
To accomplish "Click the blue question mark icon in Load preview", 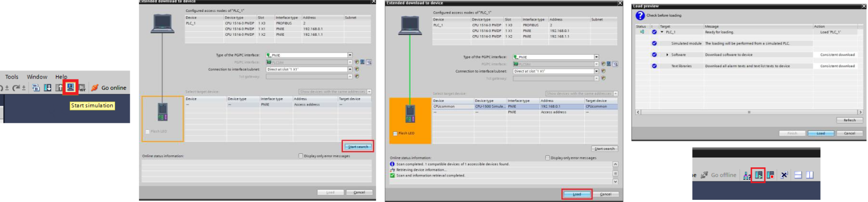I will pos(640,16).
